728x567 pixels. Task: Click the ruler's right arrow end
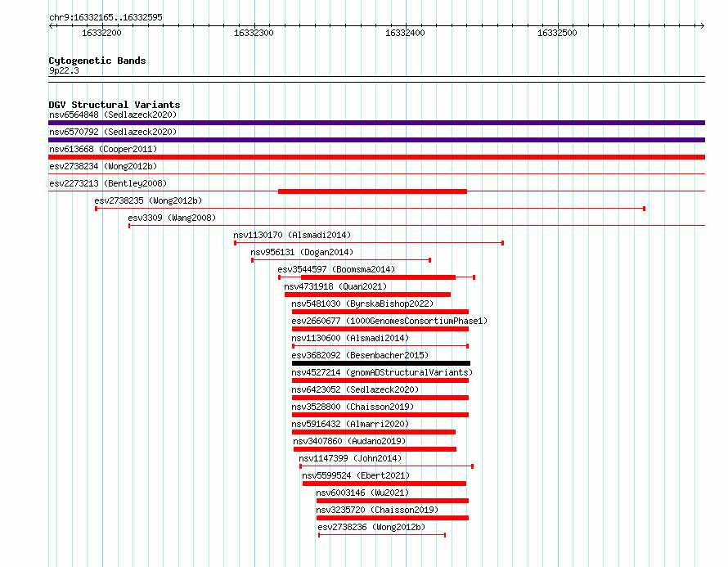703,25
